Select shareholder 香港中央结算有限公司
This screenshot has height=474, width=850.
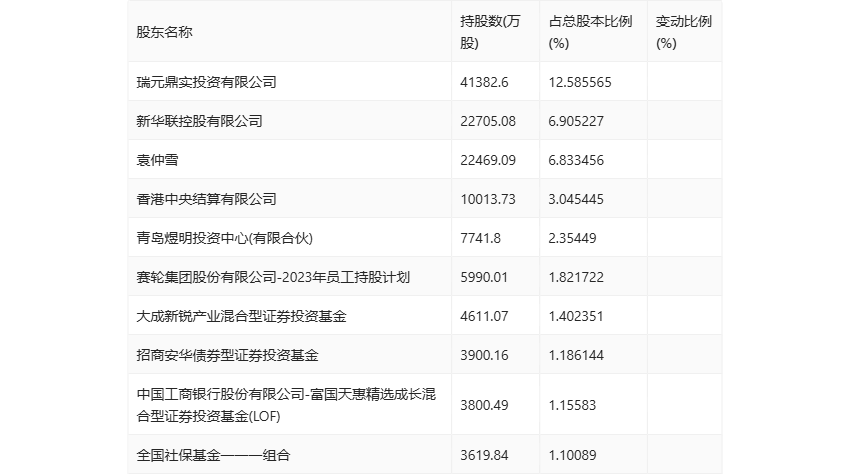pos(207,199)
